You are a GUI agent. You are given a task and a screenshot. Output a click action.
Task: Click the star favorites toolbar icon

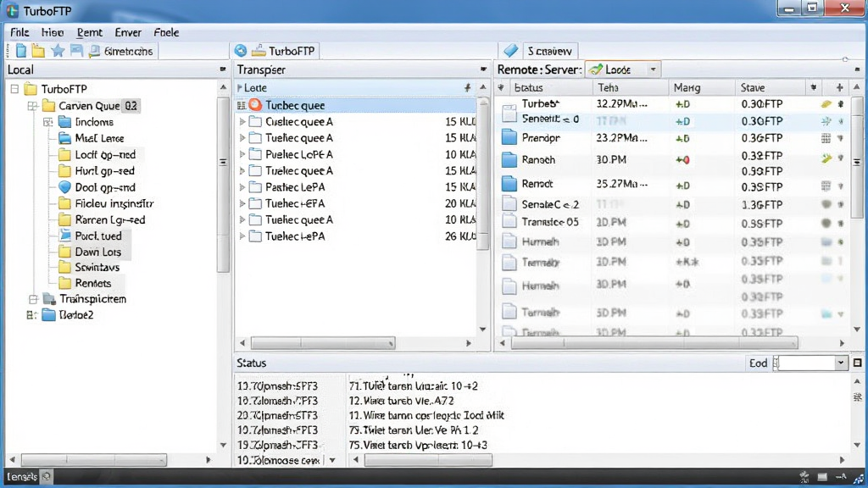(x=58, y=51)
